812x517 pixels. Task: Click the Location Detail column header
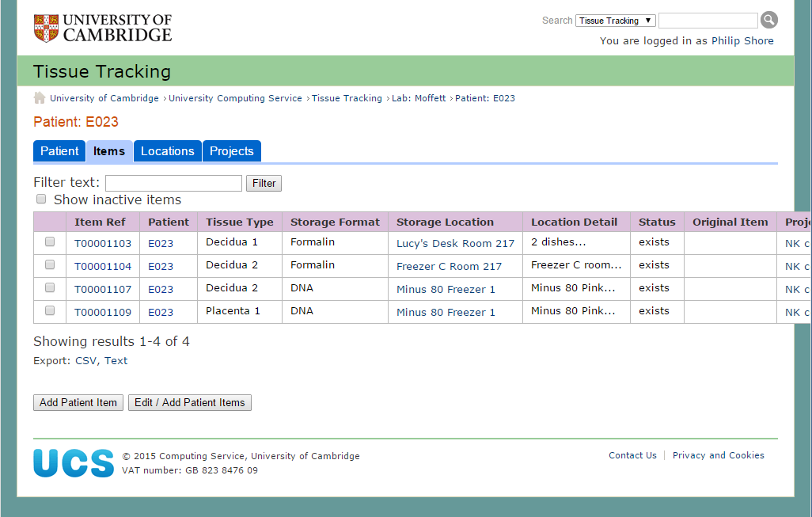coord(575,222)
